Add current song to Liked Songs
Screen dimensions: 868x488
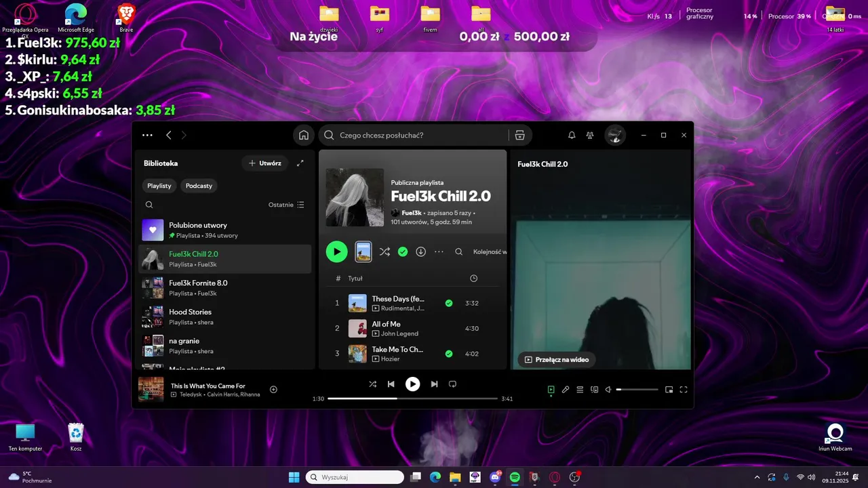(x=273, y=389)
